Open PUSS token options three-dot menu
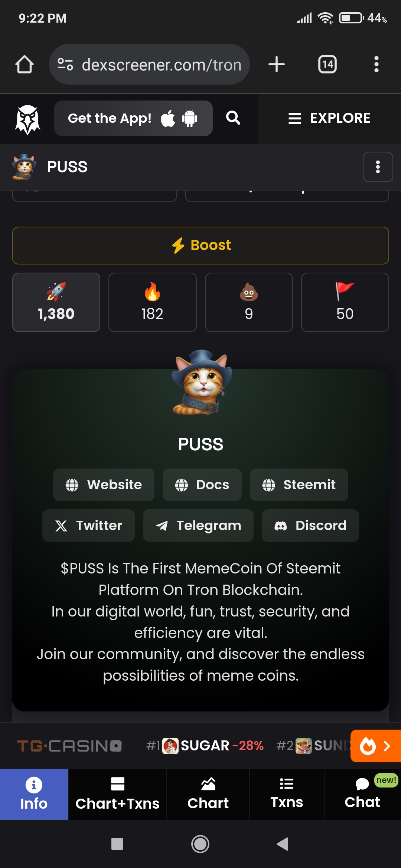 click(x=378, y=167)
